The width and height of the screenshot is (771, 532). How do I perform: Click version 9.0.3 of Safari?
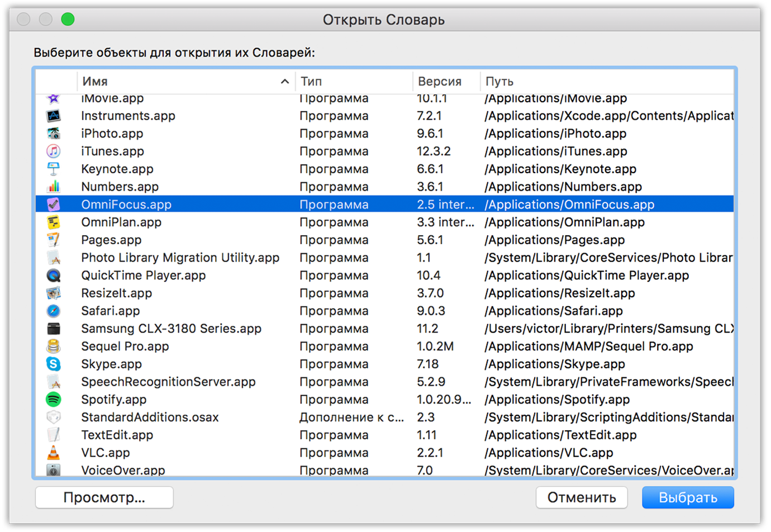pos(431,311)
